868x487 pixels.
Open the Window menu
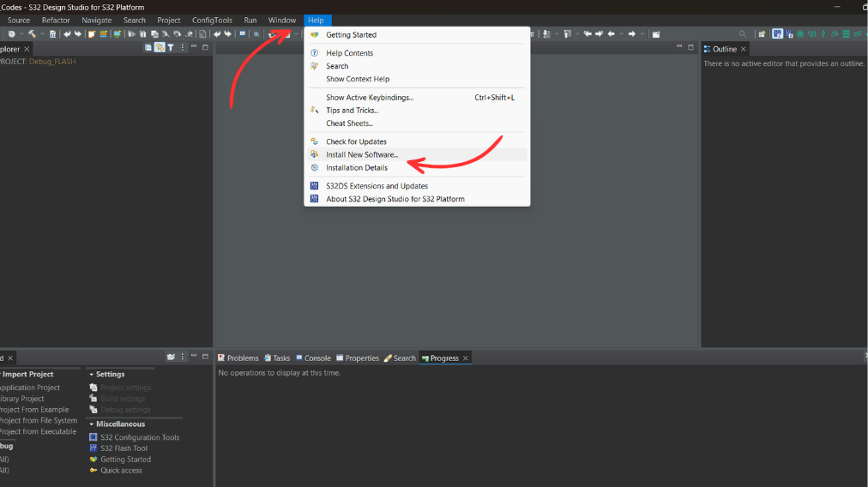tap(282, 21)
